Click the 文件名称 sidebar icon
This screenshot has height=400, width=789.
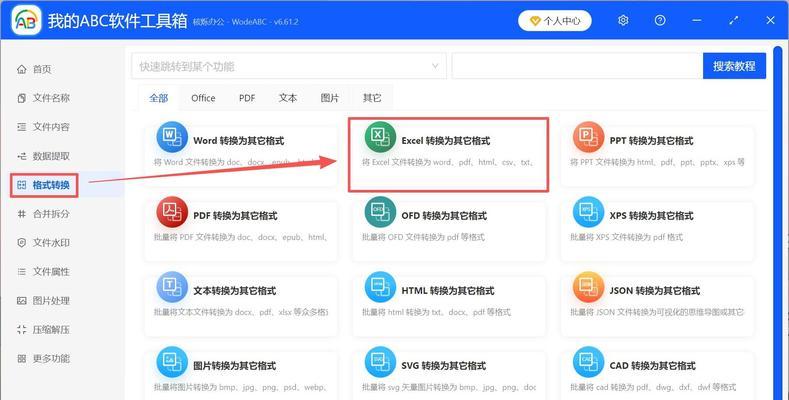(22, 98)
